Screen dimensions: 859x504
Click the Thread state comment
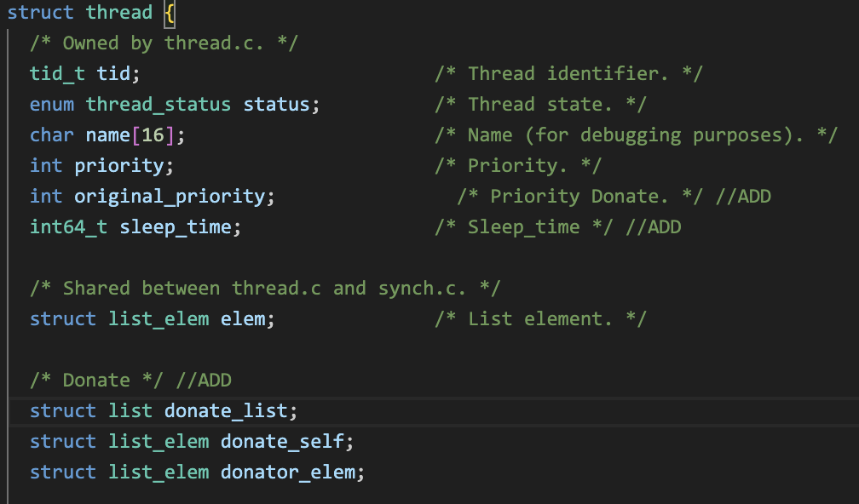[540, 105]
